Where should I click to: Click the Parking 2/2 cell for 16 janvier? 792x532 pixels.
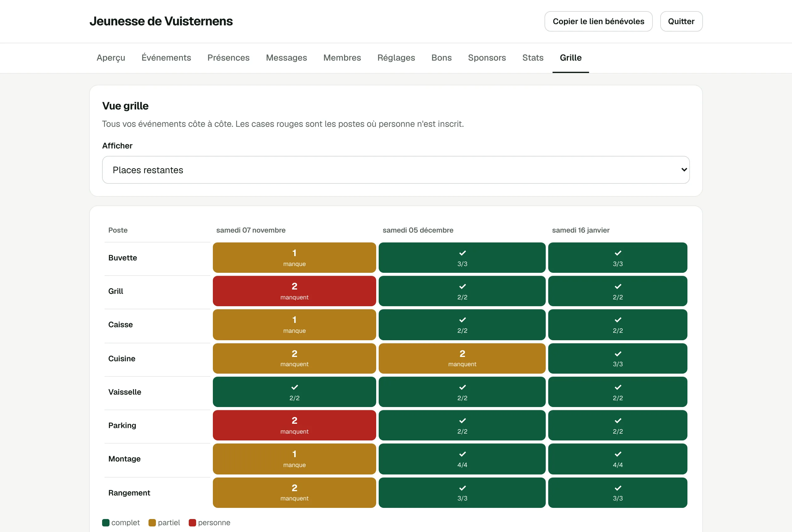[618, 425]
